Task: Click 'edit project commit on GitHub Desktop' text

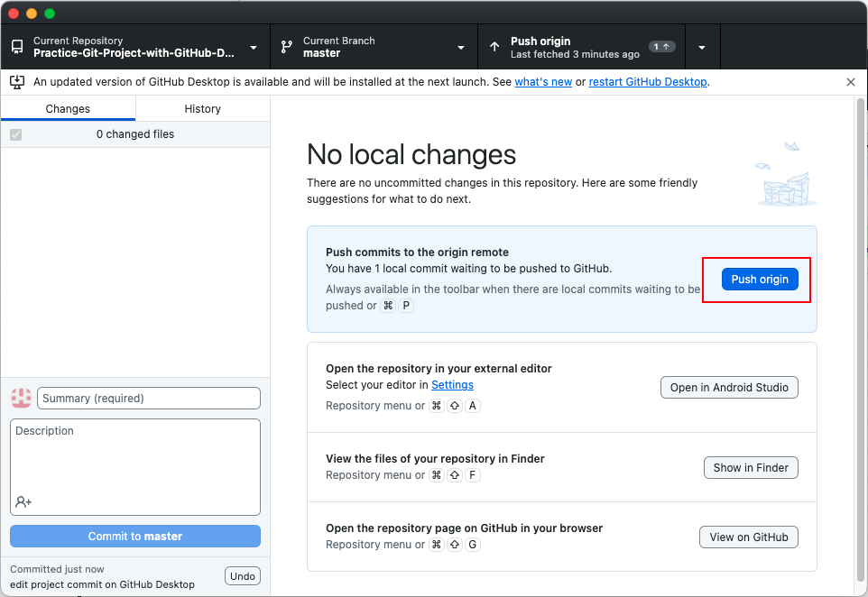Action: pos(103,584)
